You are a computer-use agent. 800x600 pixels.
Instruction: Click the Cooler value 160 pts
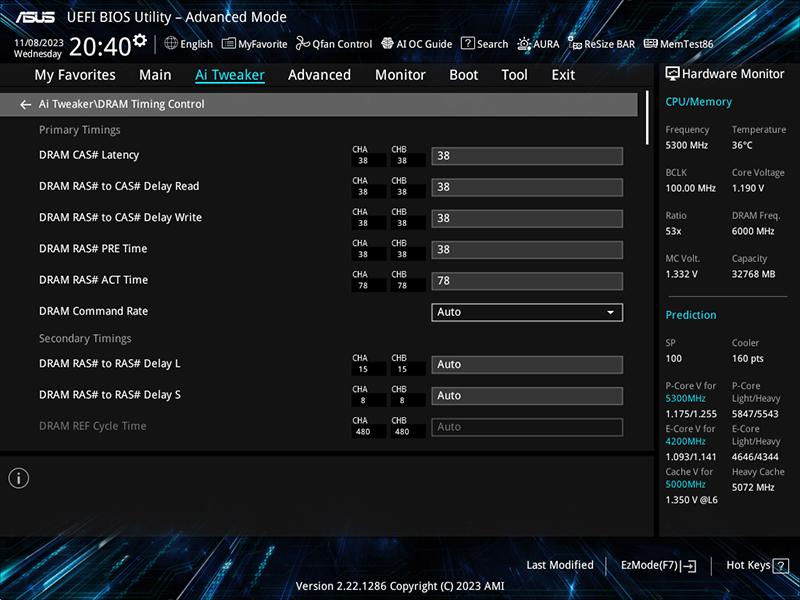click(748, 359)
